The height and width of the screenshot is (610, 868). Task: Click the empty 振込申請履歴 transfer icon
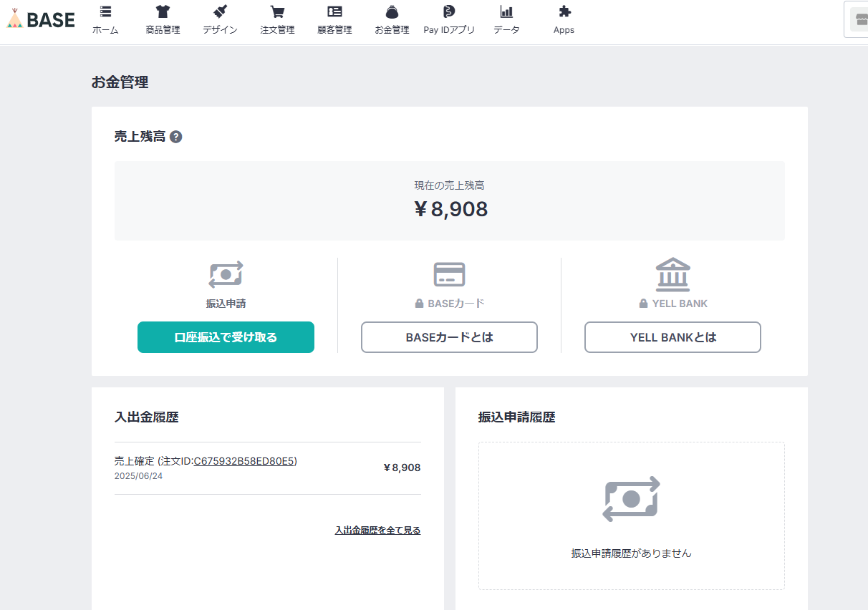click(631, 499)
